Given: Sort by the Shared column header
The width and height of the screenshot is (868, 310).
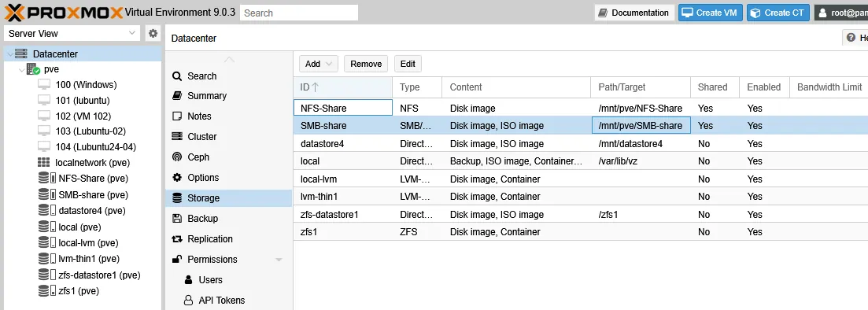Looking at the screenshot, I should (x=715, y=87).
